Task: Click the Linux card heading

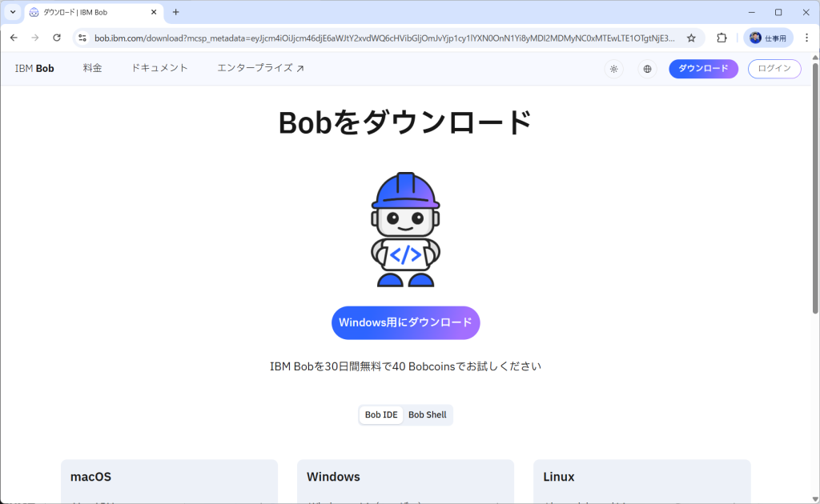Action: coord(558,477)
